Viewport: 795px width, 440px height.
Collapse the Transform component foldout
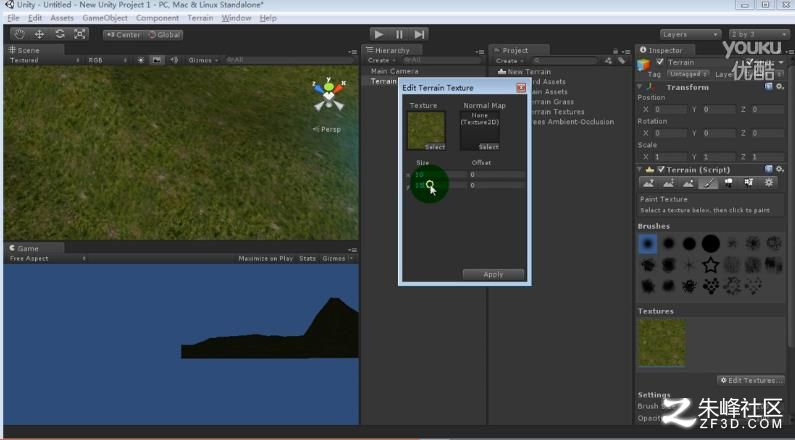pos(640,87)
